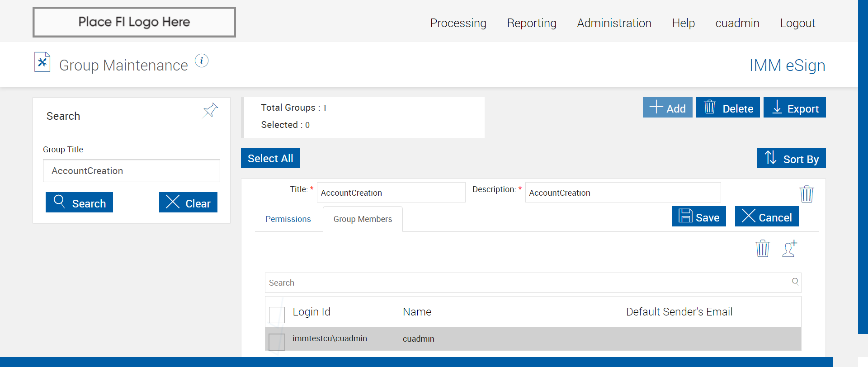Viewport: 868px width, 367px height.
Task: Click the Group Maintenance page icon
Action: tap(42, 62)
